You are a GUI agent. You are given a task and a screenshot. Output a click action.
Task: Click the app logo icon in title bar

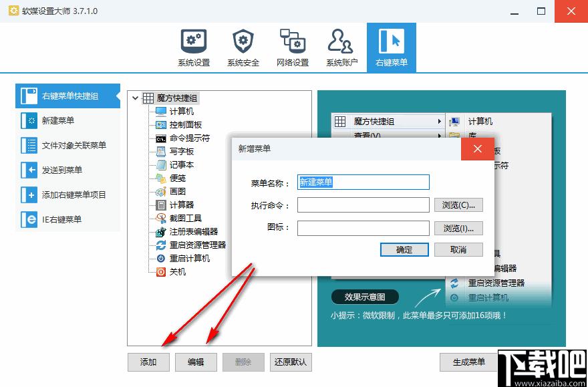pyautogui.click(x=14, y=11)
